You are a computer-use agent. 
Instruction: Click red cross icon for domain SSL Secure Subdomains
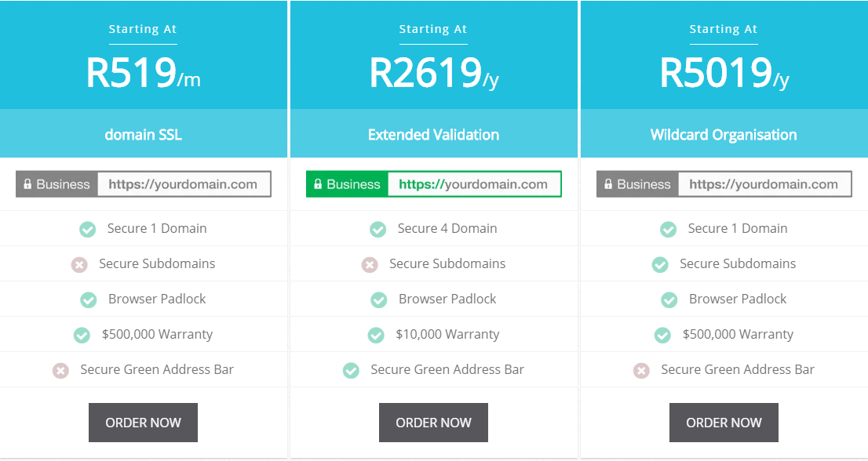point(79,264)
